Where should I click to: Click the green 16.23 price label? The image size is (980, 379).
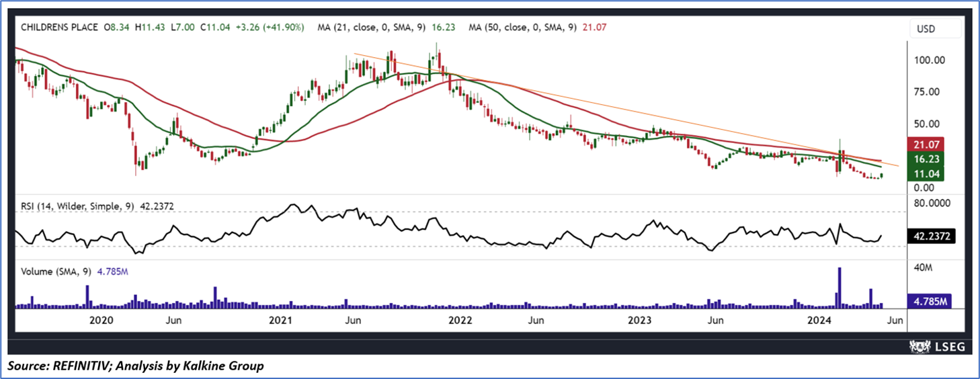point(927,159)
